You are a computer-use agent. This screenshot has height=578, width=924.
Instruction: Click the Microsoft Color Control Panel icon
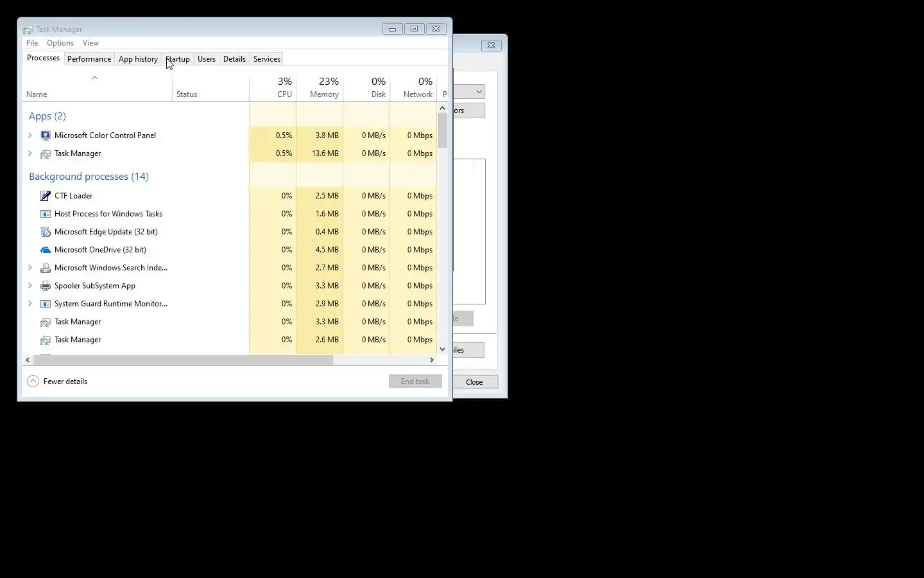click(46, 136)
